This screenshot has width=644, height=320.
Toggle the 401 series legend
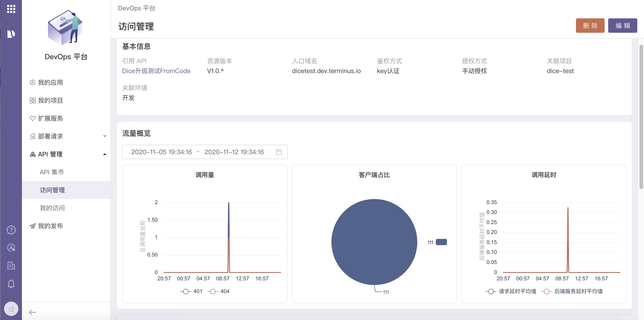[x=191, y=291]
